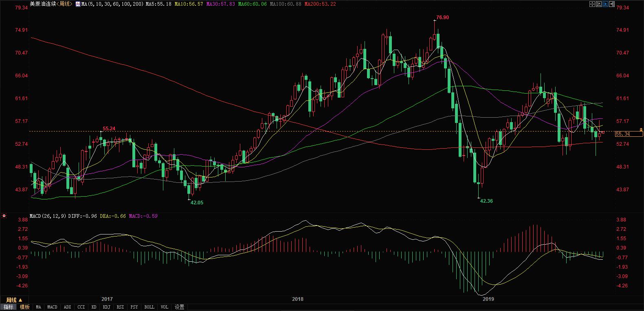Image resolution: width=644 pixels, height=311 pixels.
Task: Click the VOL indicator button
Action: pos(164,307)
